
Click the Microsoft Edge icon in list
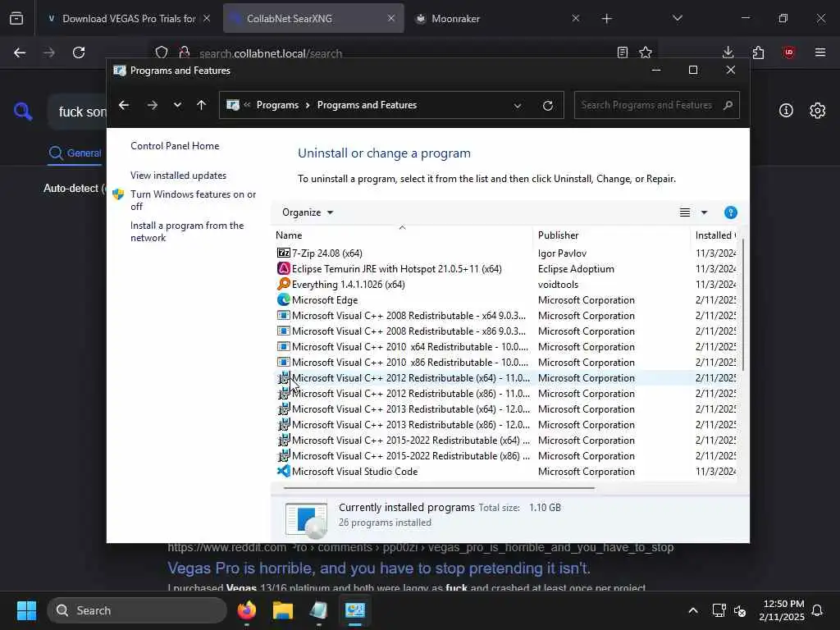pyautogui.click(x=283, y=299)
